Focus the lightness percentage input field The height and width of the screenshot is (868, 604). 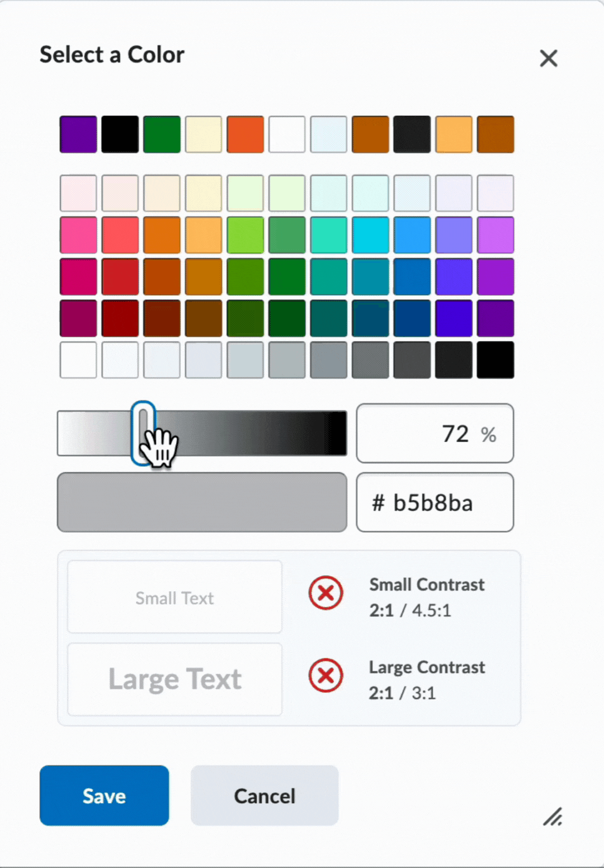click(435, 434)
